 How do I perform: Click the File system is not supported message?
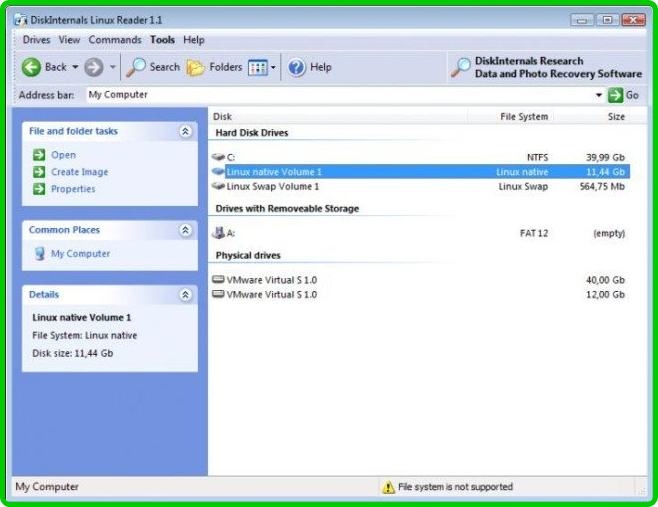pyautogui.click(x=455, y=487)
